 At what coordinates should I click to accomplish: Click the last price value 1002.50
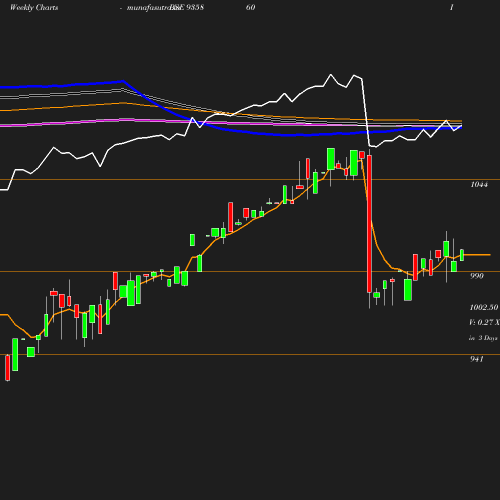484,307
